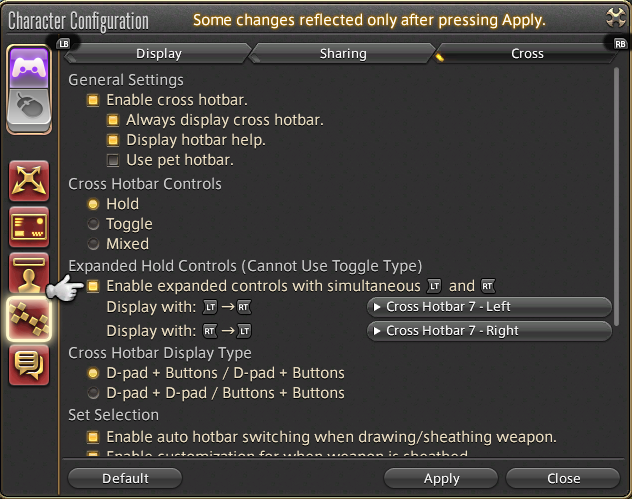Open the hotbar settings checkered icon
The height and width of the screenshot is (499, 632).
tap(29, 319)
